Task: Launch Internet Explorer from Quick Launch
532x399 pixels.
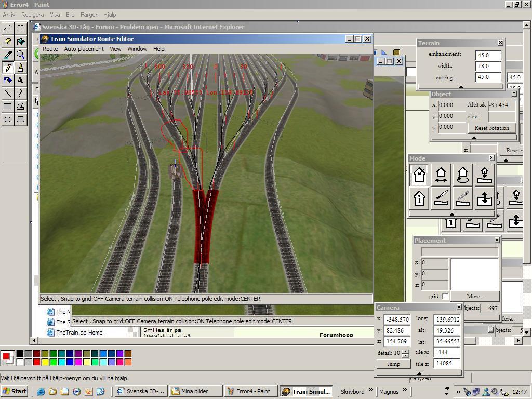Action: pyautogui.click(x=41, y=392)
